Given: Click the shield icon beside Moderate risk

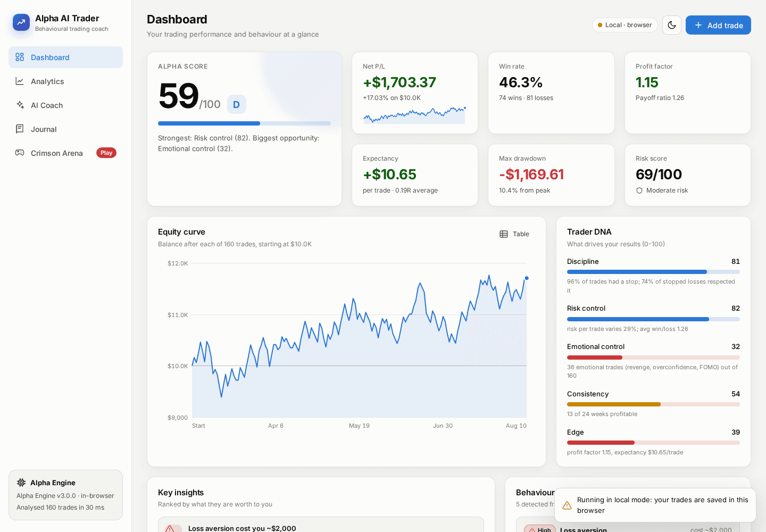Looking at the screenshot, I should (639, 190).
